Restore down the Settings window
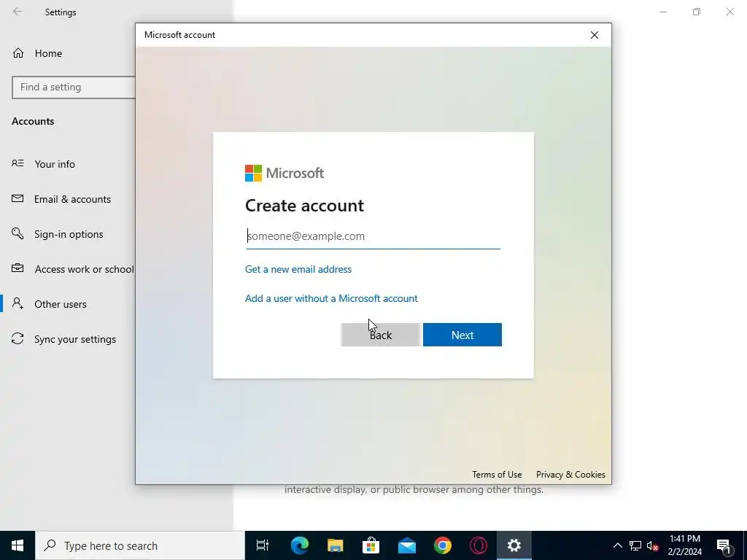This screenshot has height=560, width=747. coord(697,12)
